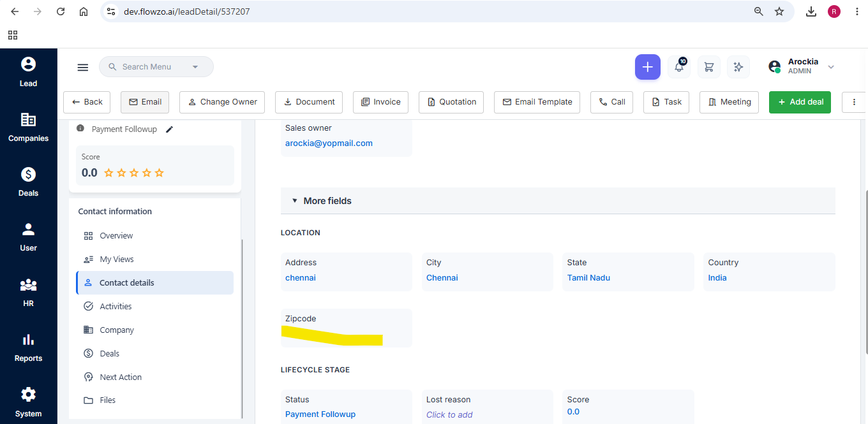The image size is (868, 424).
Task: Open Company in Contact information menu
Action: tap(154, 330)
